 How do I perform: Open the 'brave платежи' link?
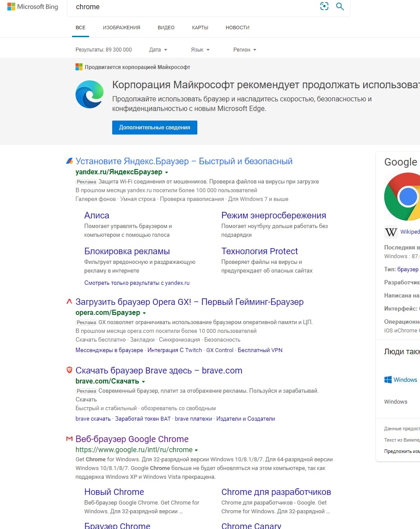pyautogui.click(x=193, y=418)
